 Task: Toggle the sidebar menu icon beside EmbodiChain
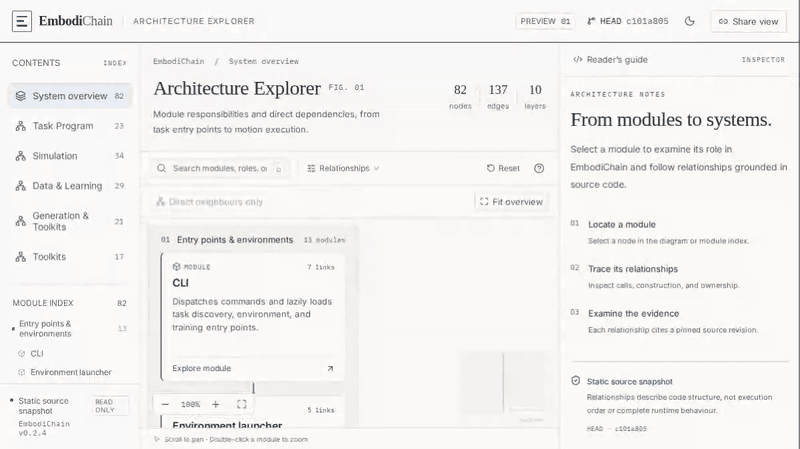(22, 21)
